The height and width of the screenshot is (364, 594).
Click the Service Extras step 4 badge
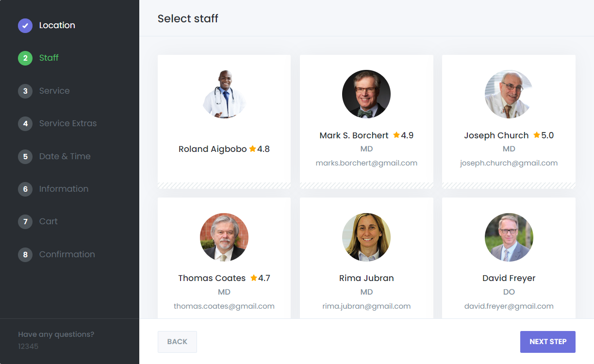(25, 124)
